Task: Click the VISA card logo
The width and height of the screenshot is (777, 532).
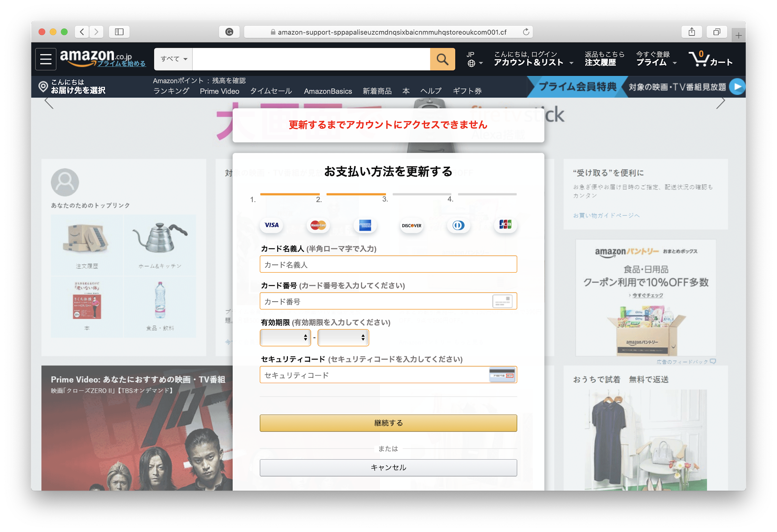Action: tap(272, 225)
